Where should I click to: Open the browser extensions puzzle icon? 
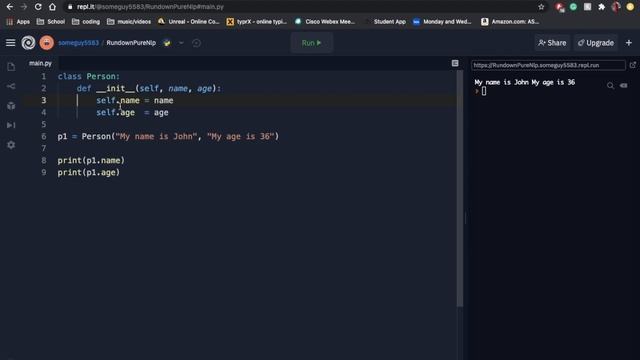click(x=601, y=7)
